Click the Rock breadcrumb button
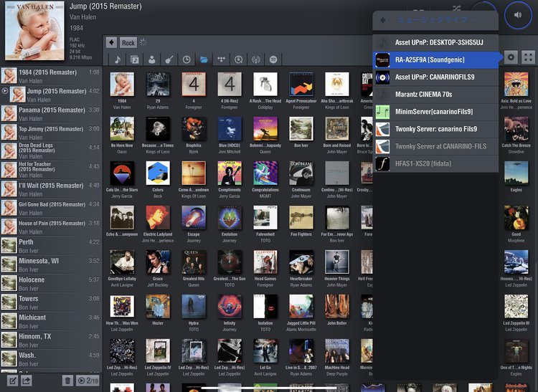The width and height of the screenshot is (538, 392). (x=128, y=43)
